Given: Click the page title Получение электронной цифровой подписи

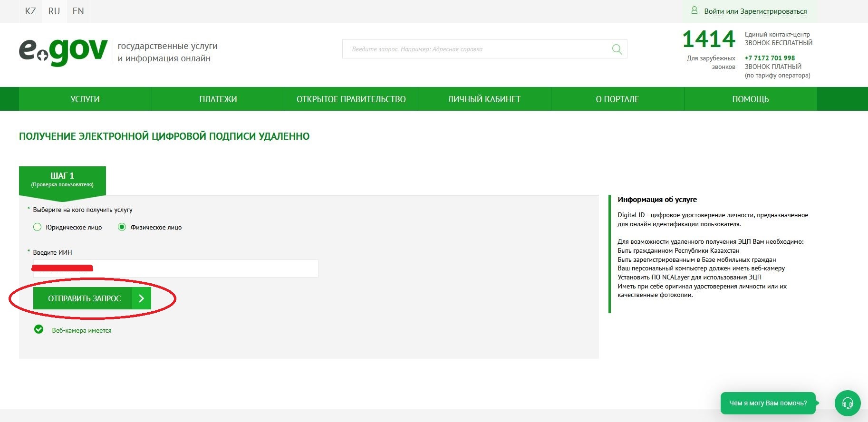Looking at the screenshot, I should coord(164,136).
